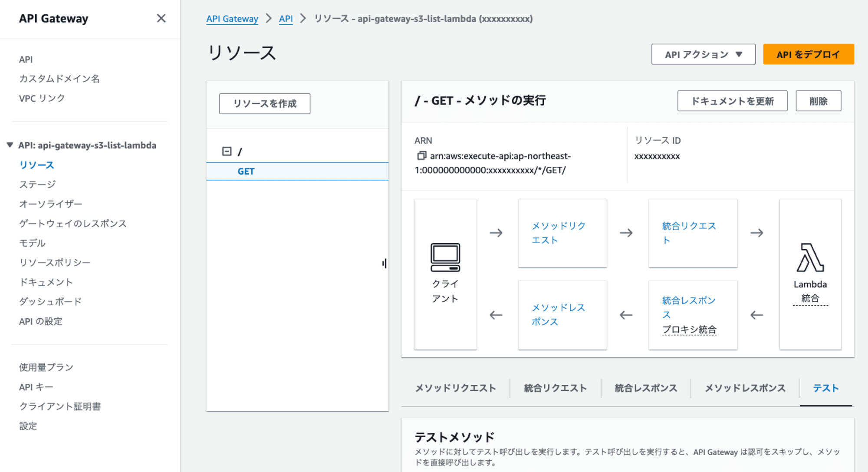The image size is (868, 472).
Task: Open リソースポリシー in the sidebar
Action: [55, 263]
